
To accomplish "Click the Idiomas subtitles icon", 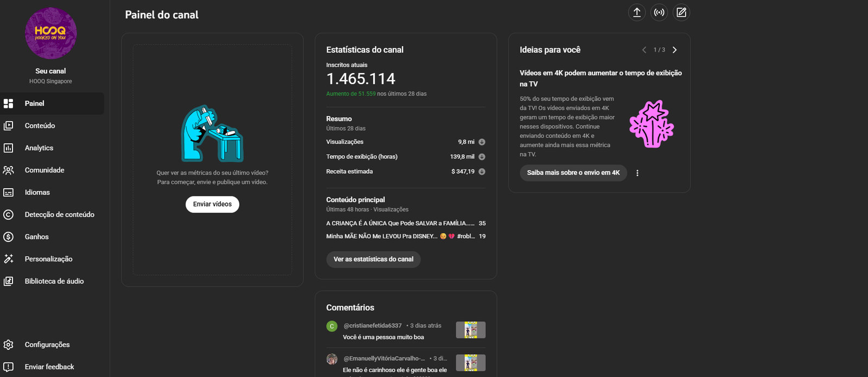I will click(8, 193).
